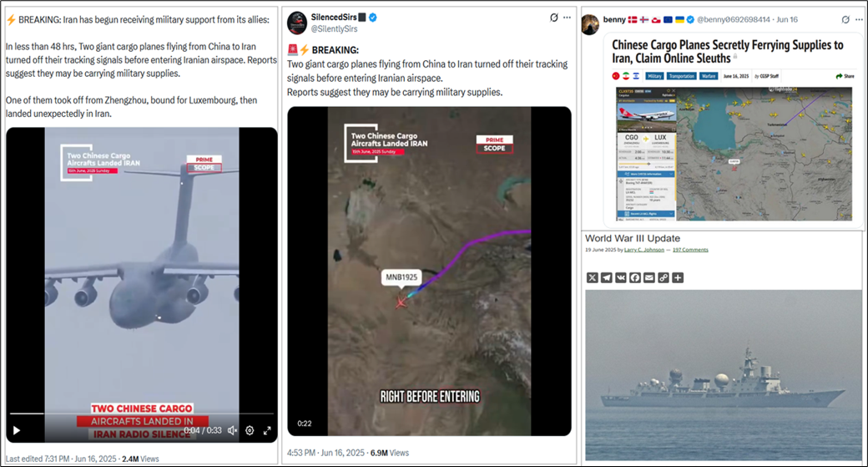Share article on VK
Viewport: 868px width, 467px height.
[621, 277]
